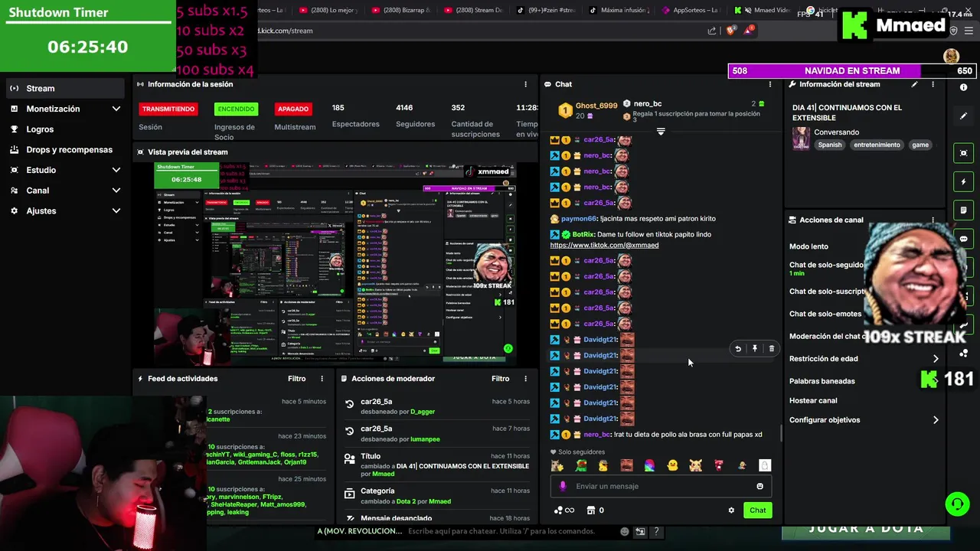This screenshot has height=551, width=980.
Task: Edit stream info with pencil icon in panel header
Action: (x=914, y=84)
